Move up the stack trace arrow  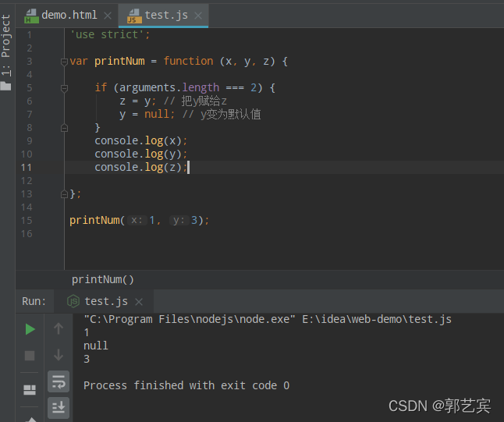point(59,329)
